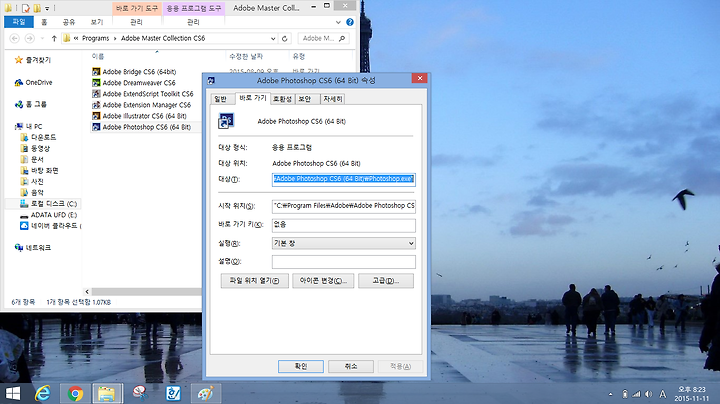Open Google Chrome from taskbar
Viewport: 720px width, 404px height.
[x=75, y=393]
